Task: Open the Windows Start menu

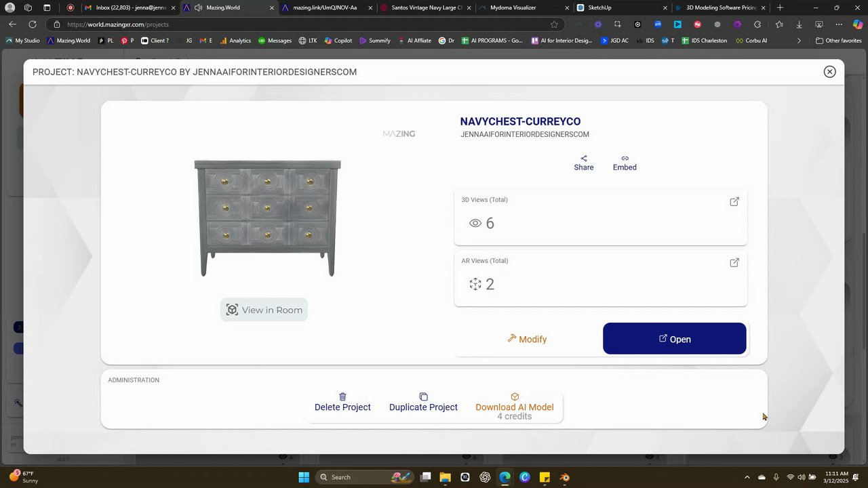Action: 304,477
